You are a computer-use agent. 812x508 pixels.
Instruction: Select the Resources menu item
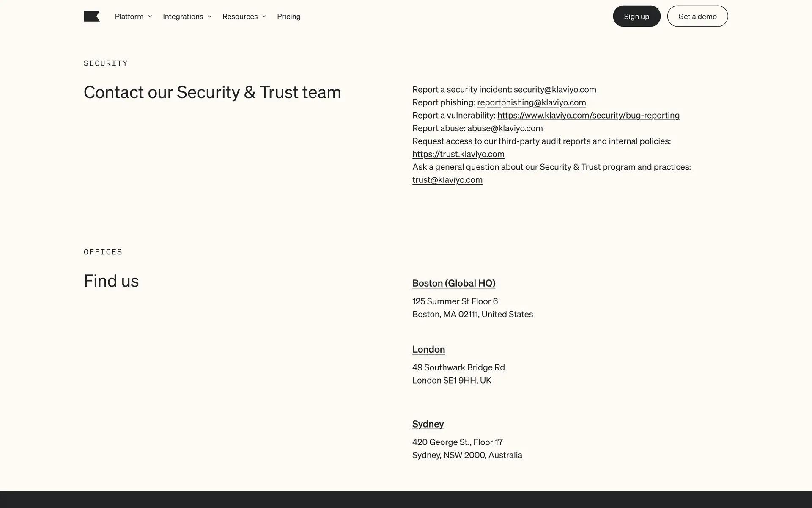[x=240, y=17]
